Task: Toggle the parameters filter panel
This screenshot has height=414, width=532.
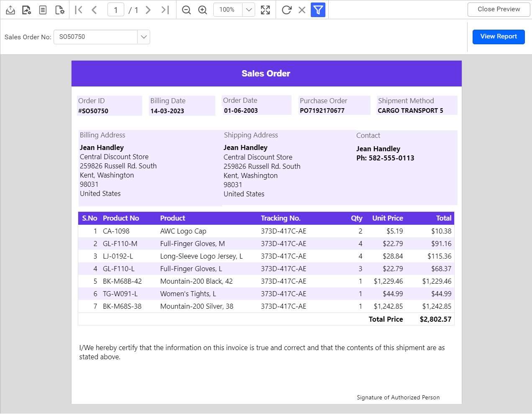Action: point(318,10)
